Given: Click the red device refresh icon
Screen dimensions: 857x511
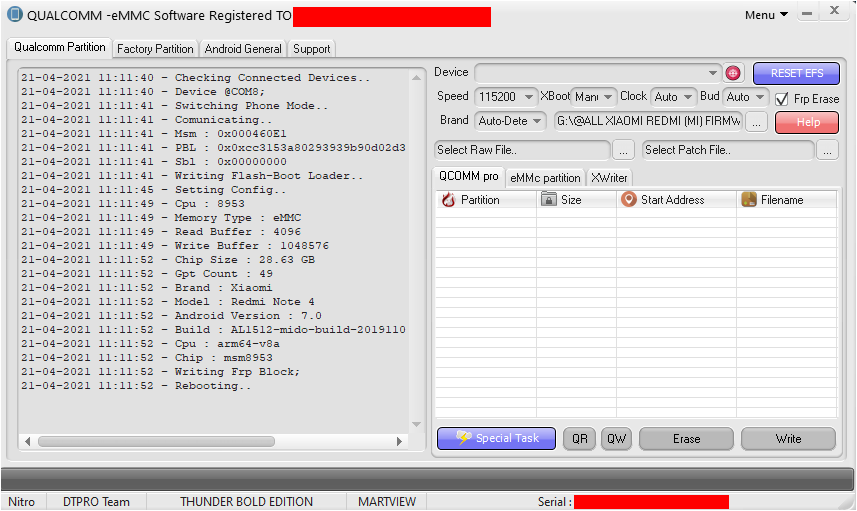Looking at the screenshot, I should coord(732,73).
